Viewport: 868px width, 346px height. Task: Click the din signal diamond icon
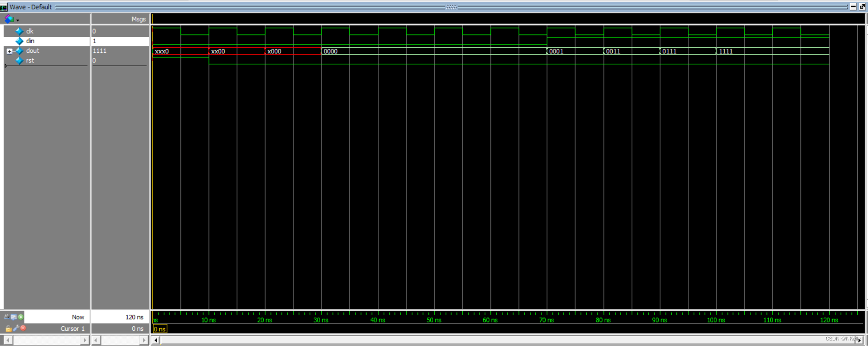(19, 41)
